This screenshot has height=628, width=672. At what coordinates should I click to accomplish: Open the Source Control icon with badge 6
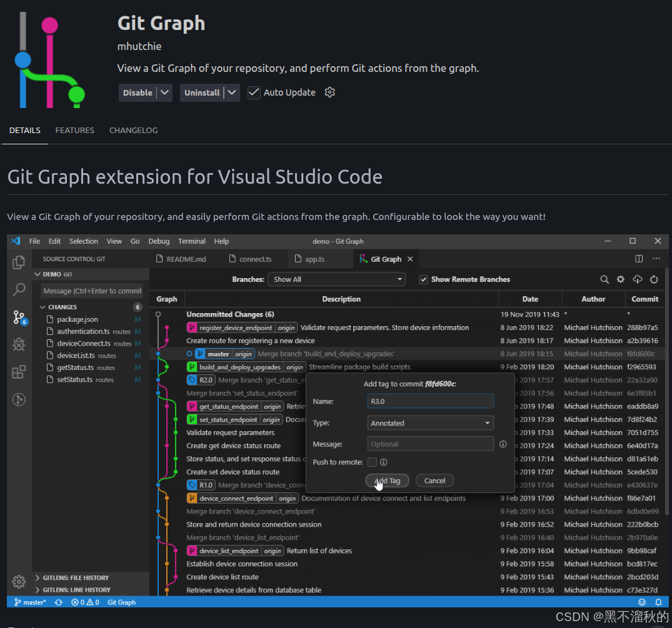click(19, 317)
